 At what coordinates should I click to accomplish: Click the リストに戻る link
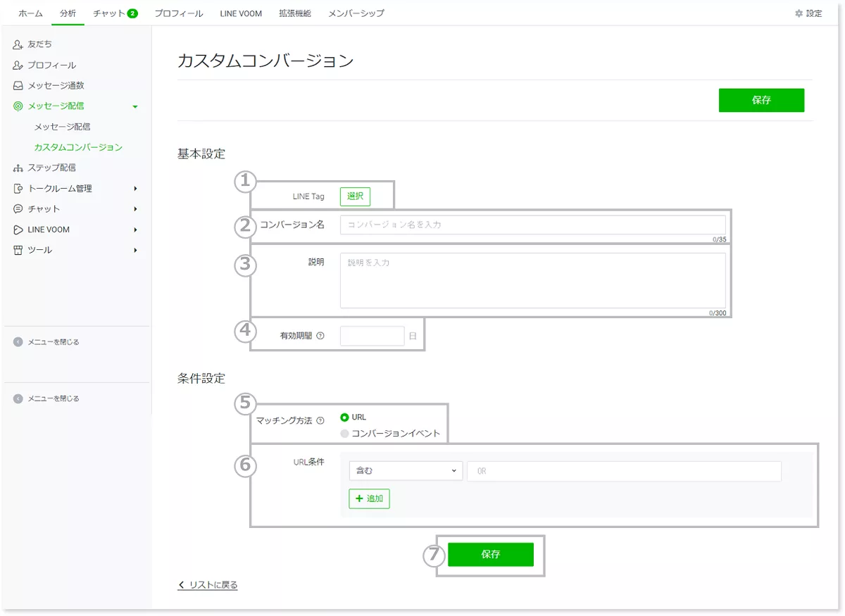pos(208,585)
